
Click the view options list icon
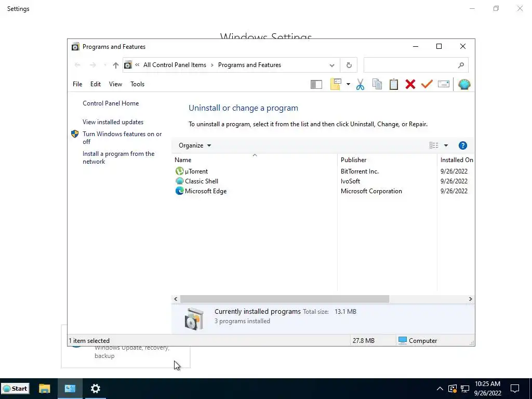coord(434,145)
